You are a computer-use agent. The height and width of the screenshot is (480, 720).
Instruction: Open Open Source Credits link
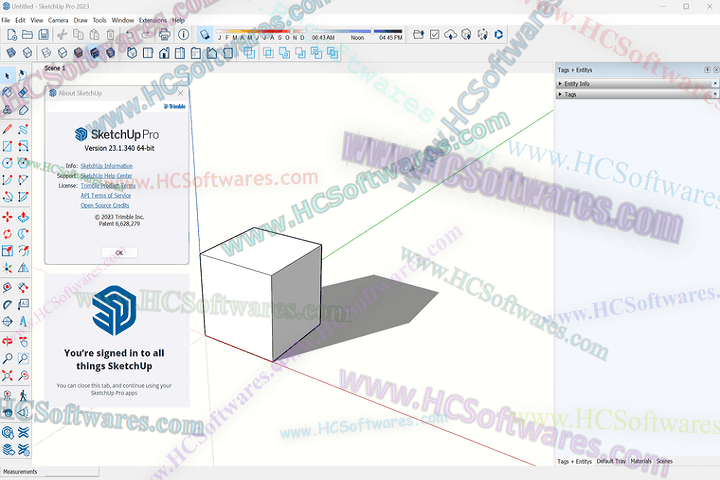click(x=105, y=205)
